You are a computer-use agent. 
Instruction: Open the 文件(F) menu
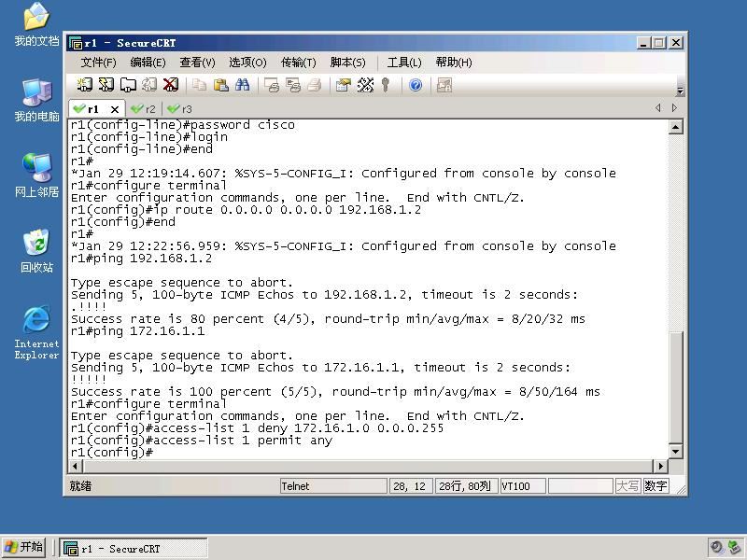tap(98, 63)
